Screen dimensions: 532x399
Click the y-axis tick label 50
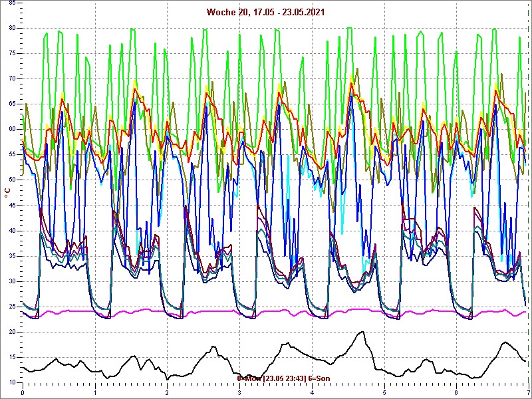tap(12, 180)
